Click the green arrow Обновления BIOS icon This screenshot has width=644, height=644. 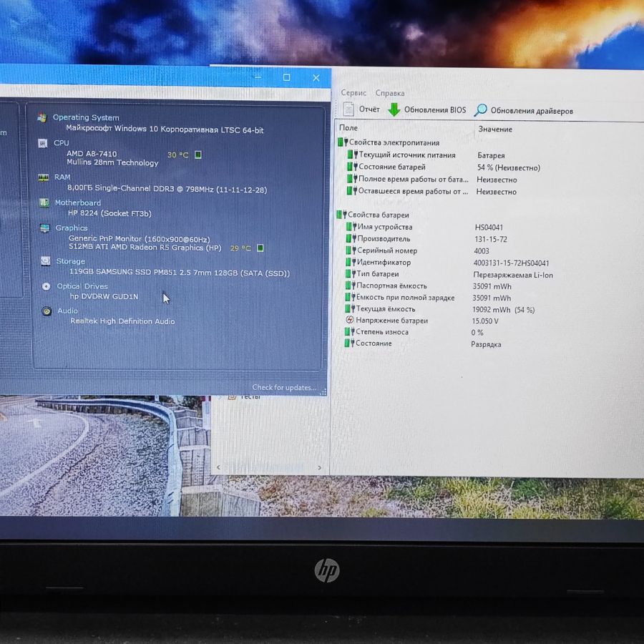click(x=394, y=109)
